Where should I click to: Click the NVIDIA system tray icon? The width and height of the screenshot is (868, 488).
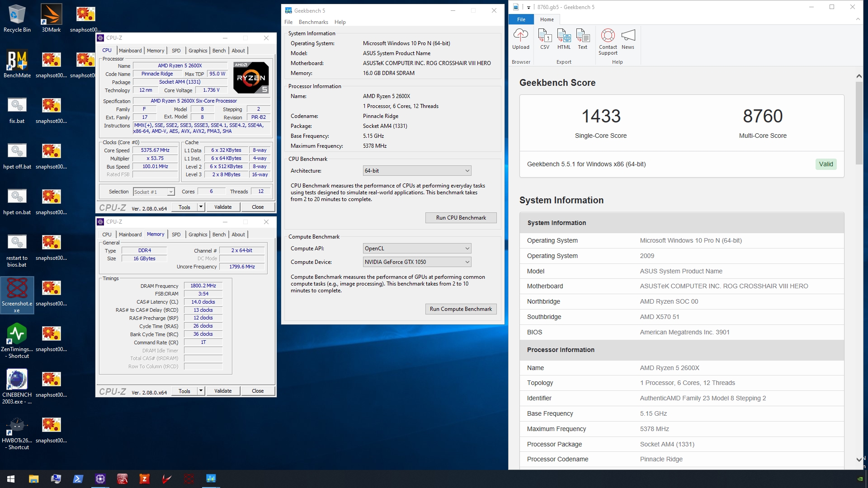[x=860, y=479]
